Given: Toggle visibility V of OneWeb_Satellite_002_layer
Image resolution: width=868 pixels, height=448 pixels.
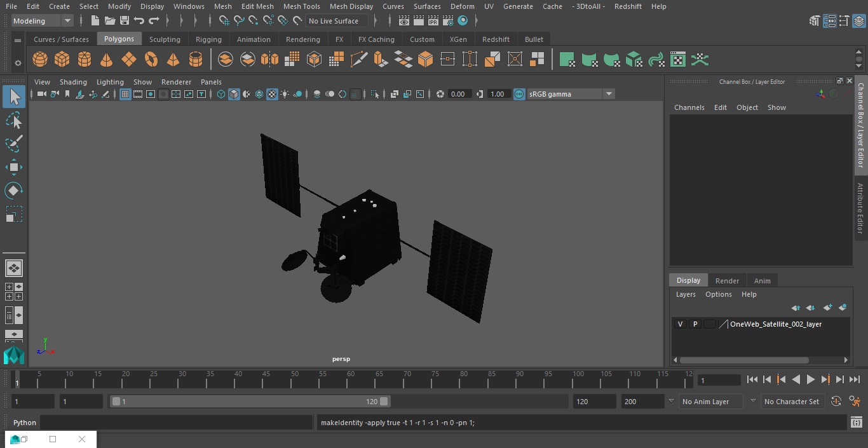Looking at the screenshot, I should [680, 324].
